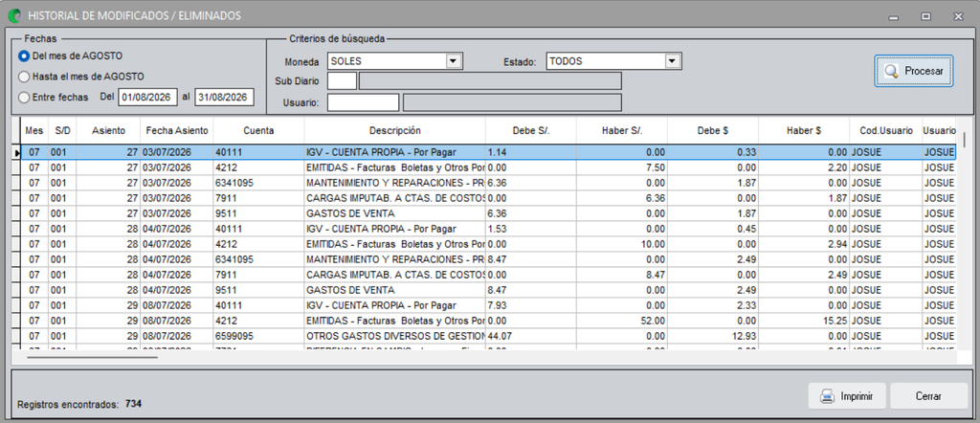Screen dimensions: 980x423
Task: Open the Moneda dropdown showing SOLES
Action: (x=453, y=61)
